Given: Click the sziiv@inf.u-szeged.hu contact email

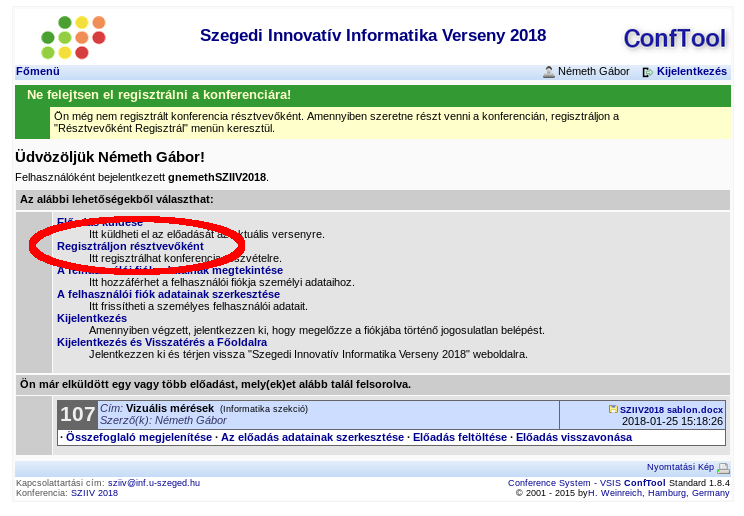Looking at the screenshot, I should [x=154, y=483].
